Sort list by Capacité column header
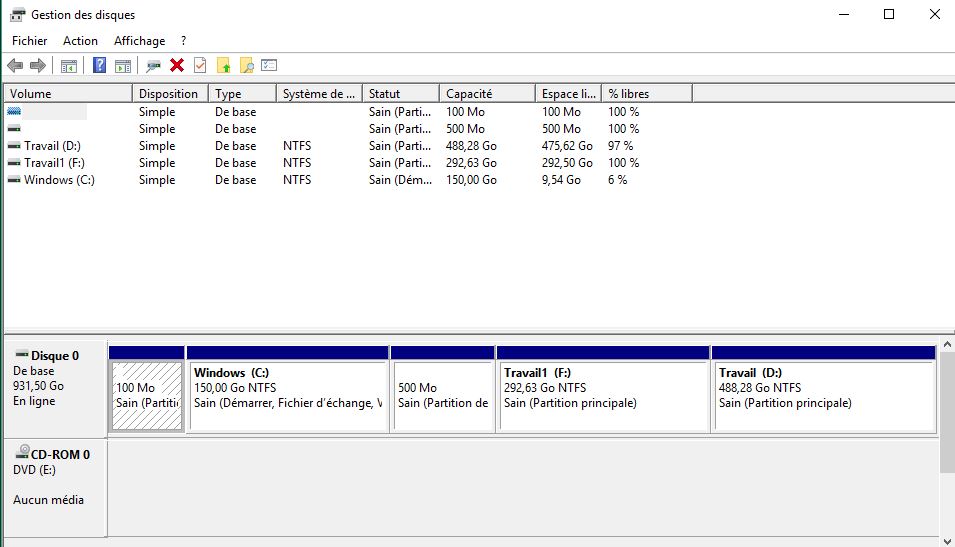Screen dimensions: 955x547 click(487, 94)
